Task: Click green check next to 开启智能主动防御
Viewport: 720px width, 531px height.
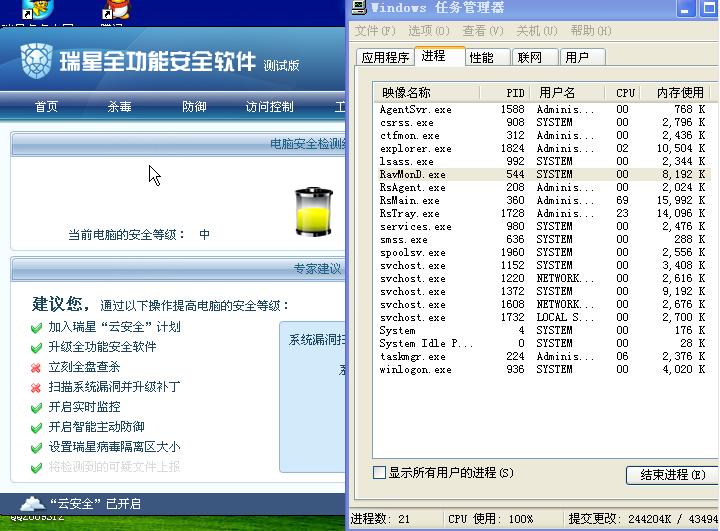Action: click(x=36, y=428)
